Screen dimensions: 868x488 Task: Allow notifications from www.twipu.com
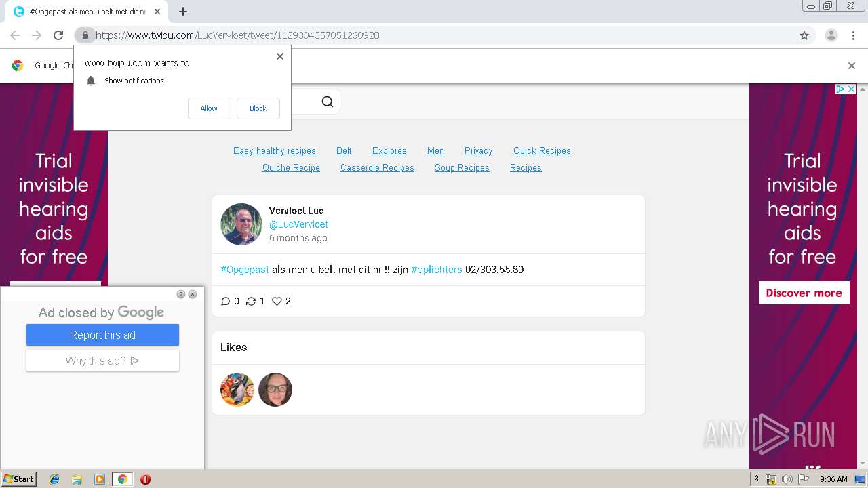point(209,108)
